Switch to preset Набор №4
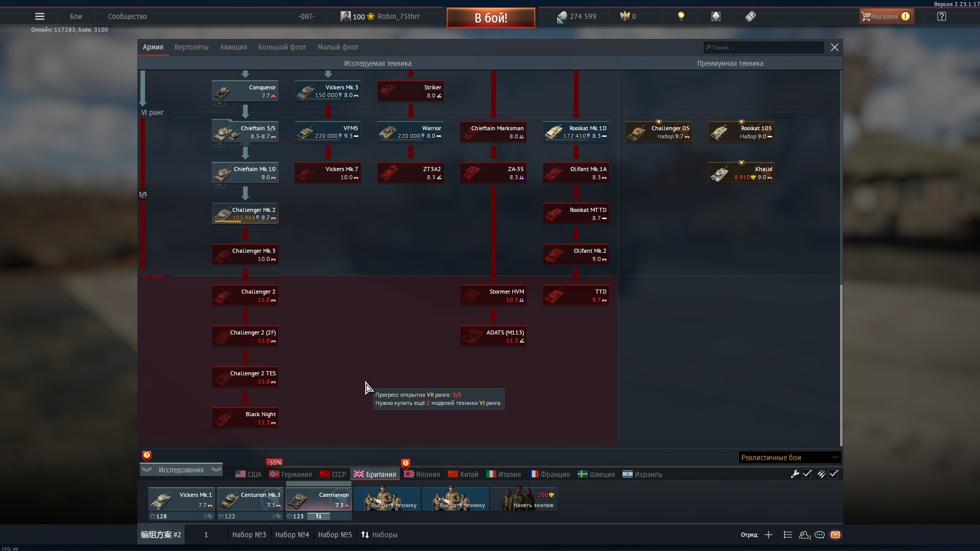The width and height of the screenshot is (980, 551). click(292, 535)
